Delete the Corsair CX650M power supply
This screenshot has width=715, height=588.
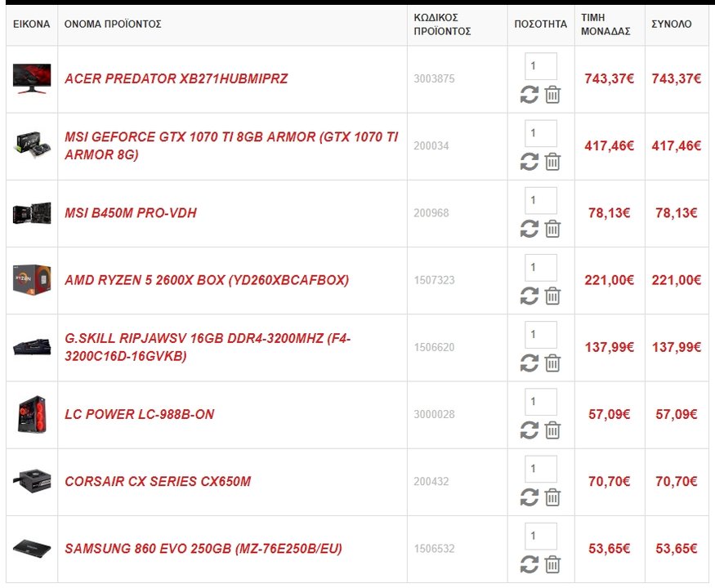pos(552,497)
